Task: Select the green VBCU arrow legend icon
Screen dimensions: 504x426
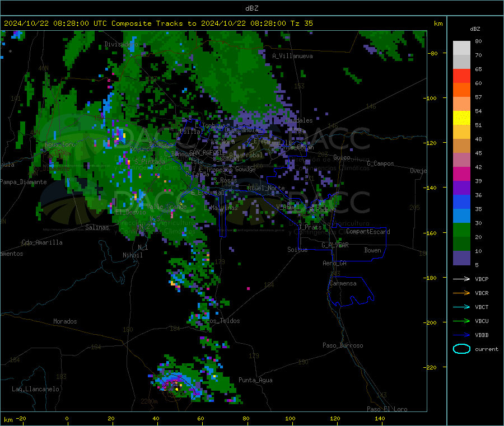Action: (461, 321)
